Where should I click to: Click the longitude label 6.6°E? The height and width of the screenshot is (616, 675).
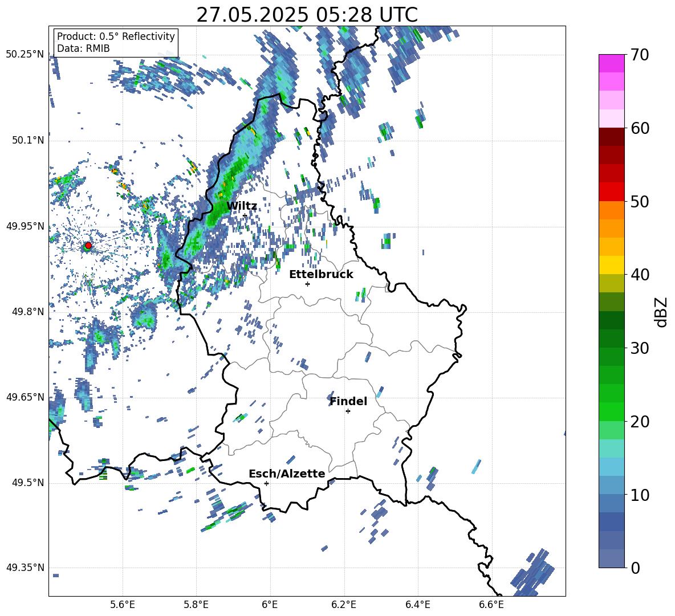(491, 605)
